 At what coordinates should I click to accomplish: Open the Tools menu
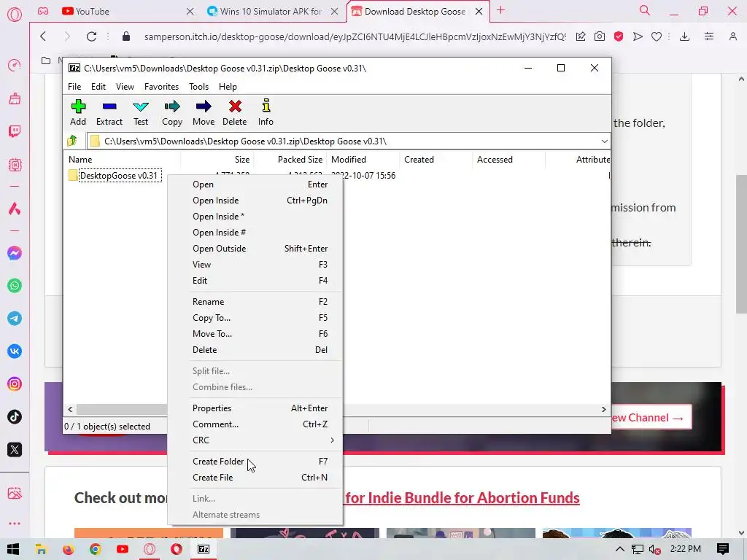[198, 87]
